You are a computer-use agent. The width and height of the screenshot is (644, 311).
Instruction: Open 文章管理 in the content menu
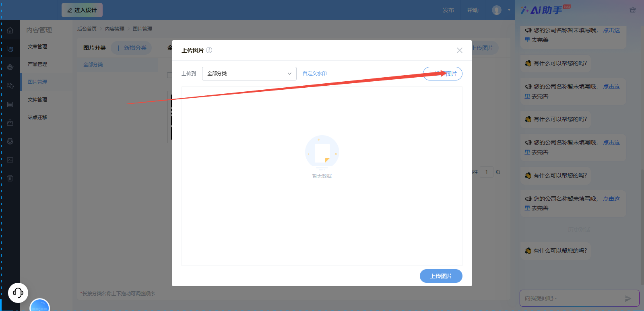click(37, 47)
